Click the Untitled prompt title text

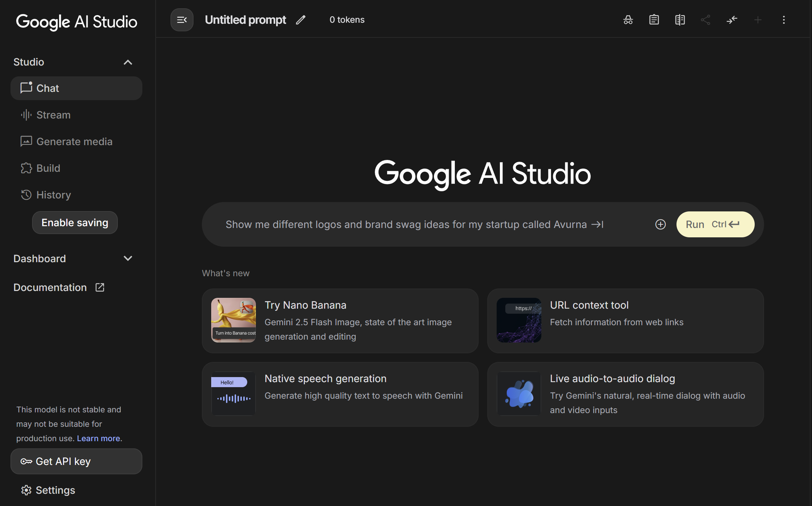coord(245,20)
